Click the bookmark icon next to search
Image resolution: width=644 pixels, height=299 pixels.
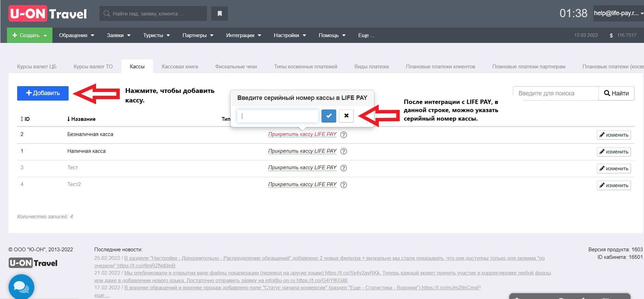(220, 14)
